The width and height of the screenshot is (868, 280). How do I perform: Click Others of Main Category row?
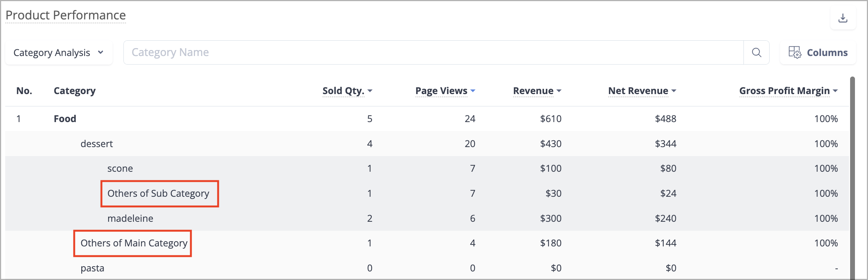coord(427,243)
